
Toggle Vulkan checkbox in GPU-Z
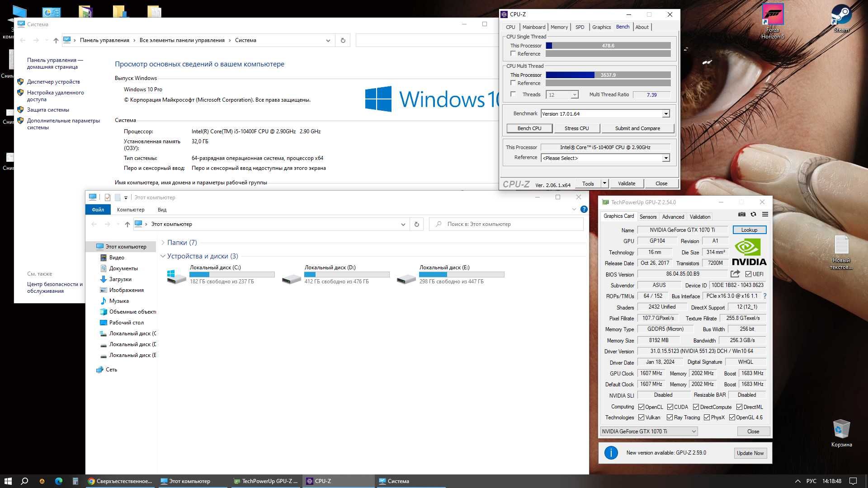tap(641, 417)
